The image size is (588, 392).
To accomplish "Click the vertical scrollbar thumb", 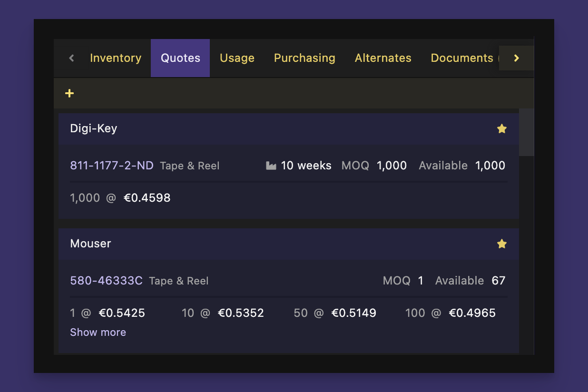I will click(527, 132).
